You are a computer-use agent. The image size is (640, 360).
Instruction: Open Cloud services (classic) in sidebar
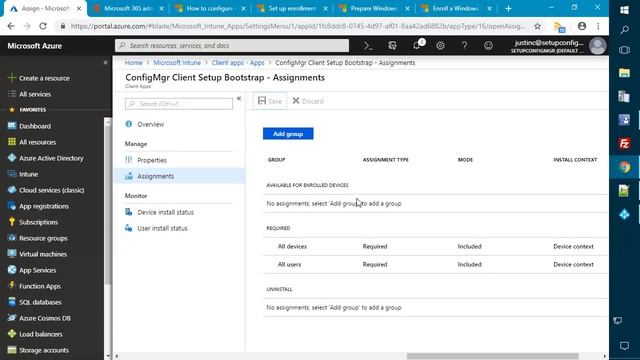click(x=53, y=190)
